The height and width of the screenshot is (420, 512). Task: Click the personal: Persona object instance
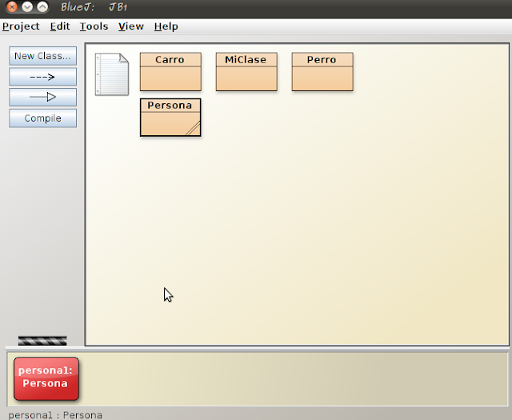coord(46,378)
